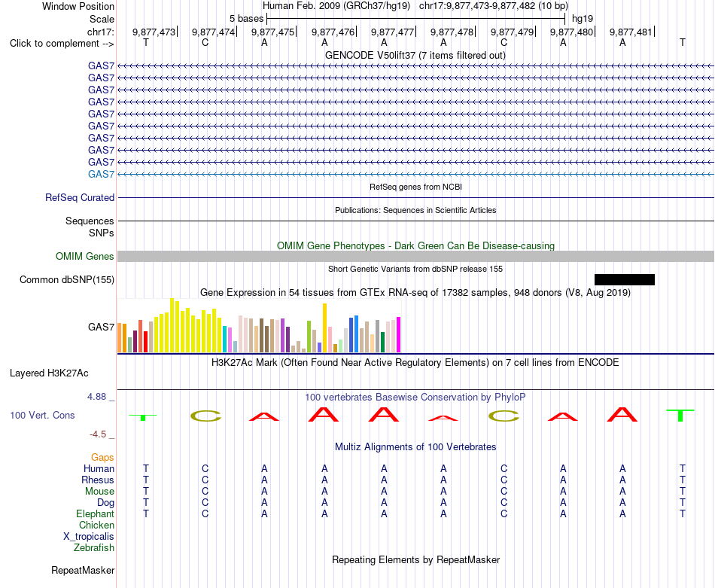Click the RepeatMasker track label

[x=83, y=570]
